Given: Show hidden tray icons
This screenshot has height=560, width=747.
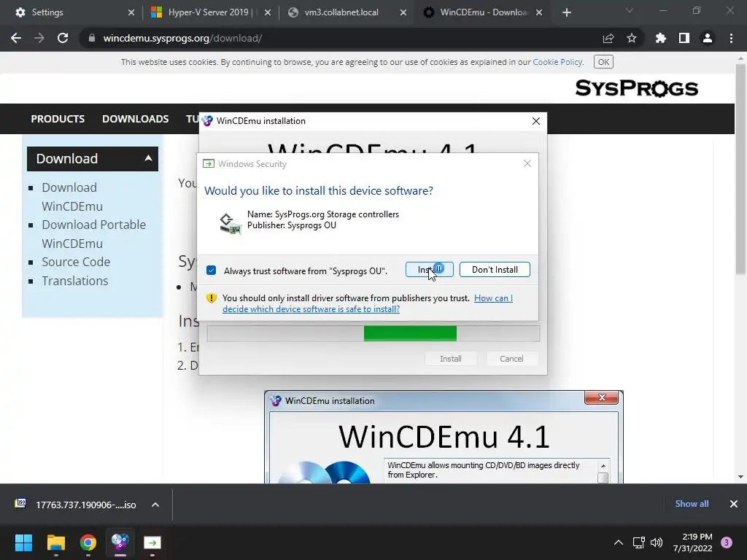Looking at the screenshot, I should click(618, 542).
